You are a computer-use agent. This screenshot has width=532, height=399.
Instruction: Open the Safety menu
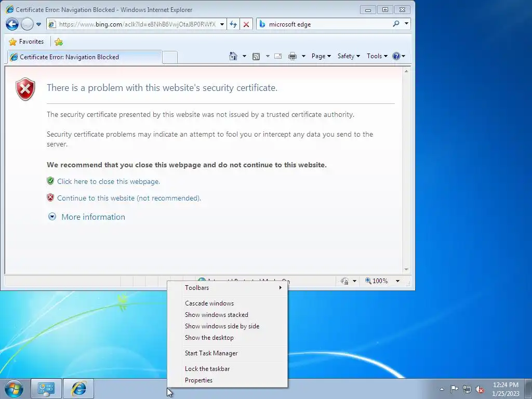coord(349,56)
